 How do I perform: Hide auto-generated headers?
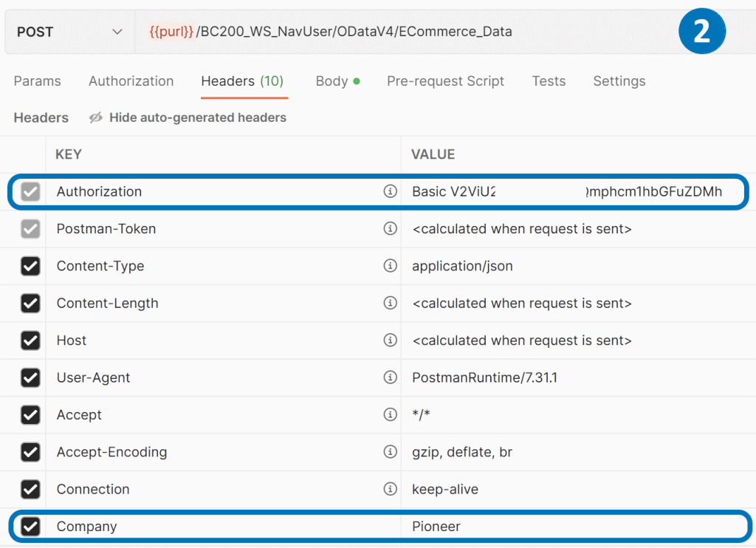188,117
